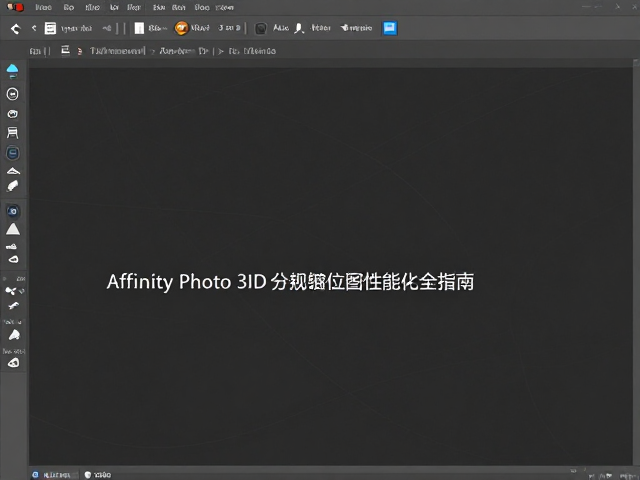Select the circled arrow tool in left toolbar
The image size is (640, 480).
(x=13, y=94)
